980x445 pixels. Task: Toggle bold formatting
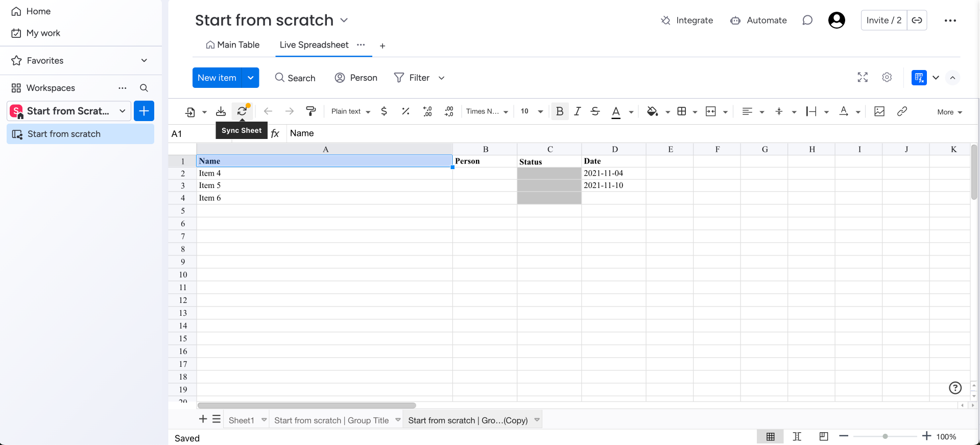tap(560, 111)
